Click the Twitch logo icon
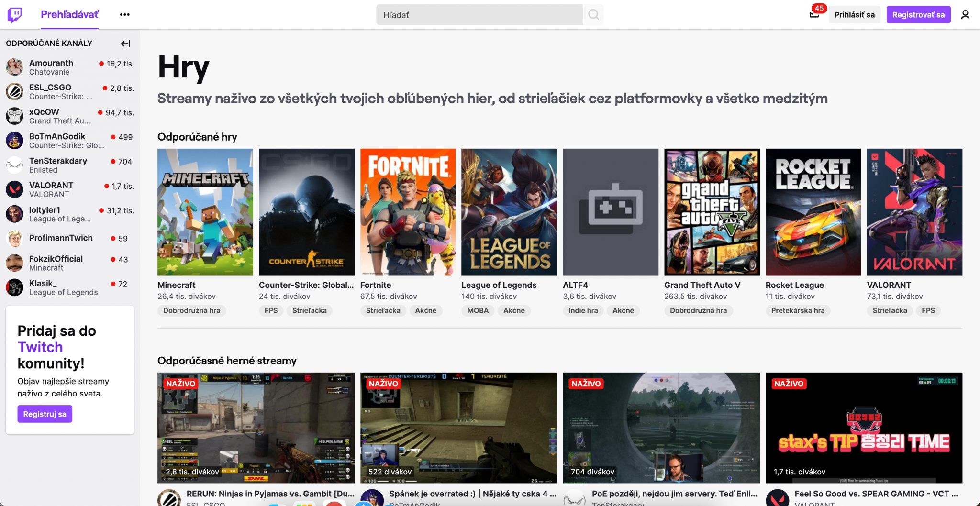Image resolution: width=980 pixels, height=506 pixels. 14,15
